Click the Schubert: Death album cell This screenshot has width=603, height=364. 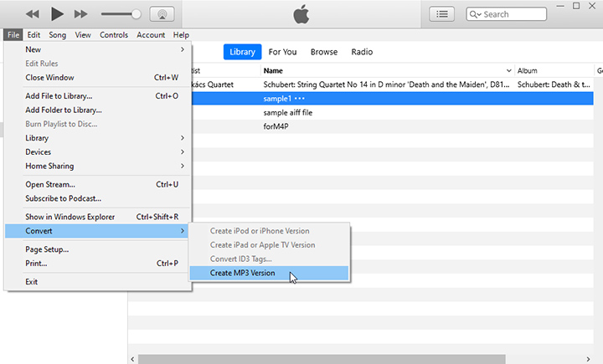click(x=554, y=85)
